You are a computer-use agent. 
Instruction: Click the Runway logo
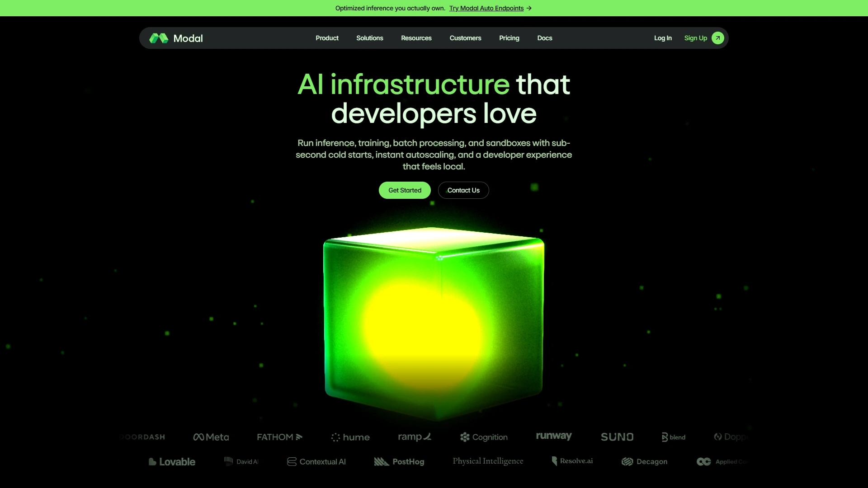(x=554, y=436)
